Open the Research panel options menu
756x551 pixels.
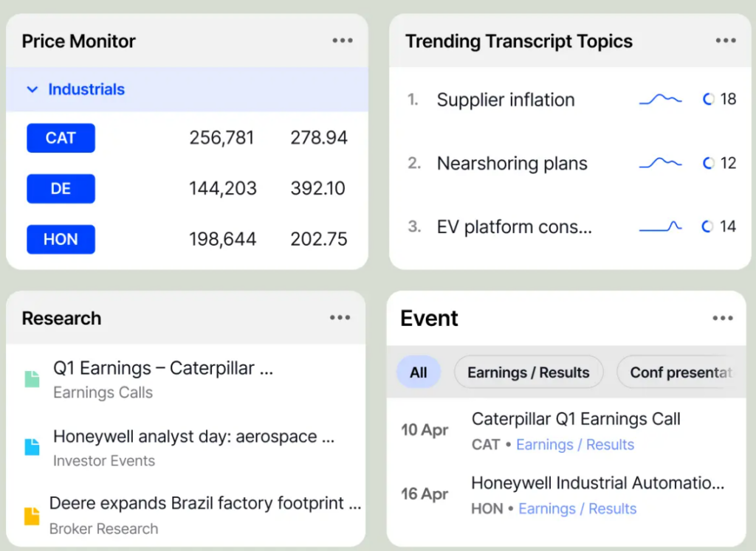click(340, 317)
